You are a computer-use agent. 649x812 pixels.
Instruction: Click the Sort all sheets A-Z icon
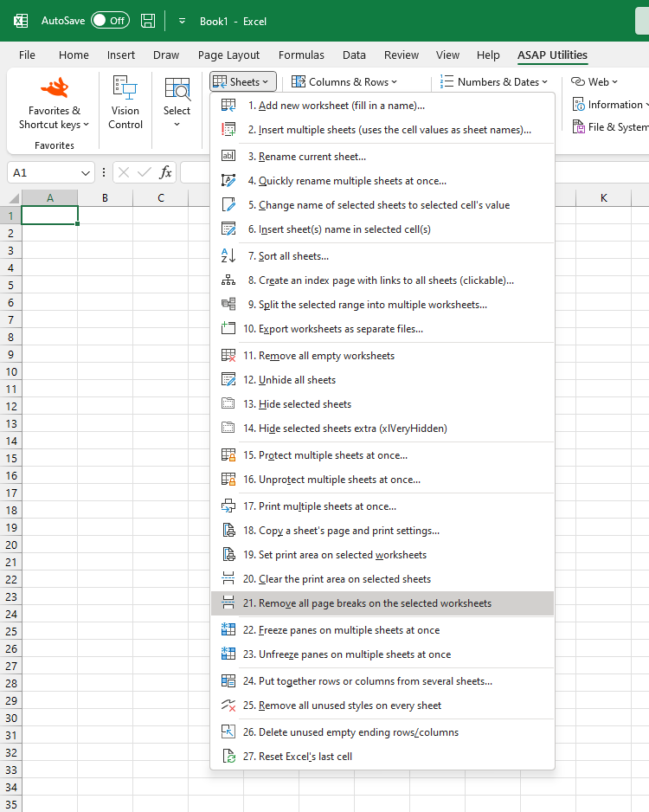228,256
